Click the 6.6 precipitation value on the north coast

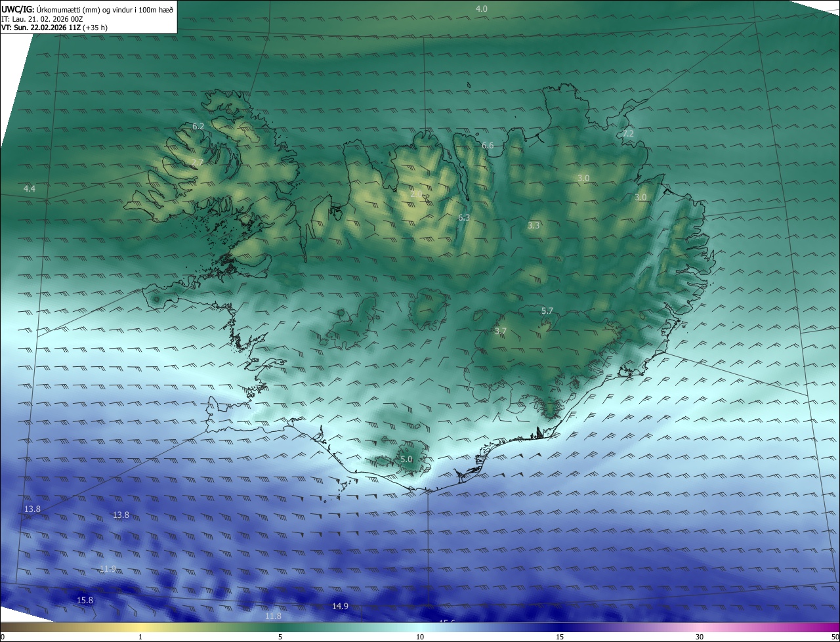tap(488, 146)
